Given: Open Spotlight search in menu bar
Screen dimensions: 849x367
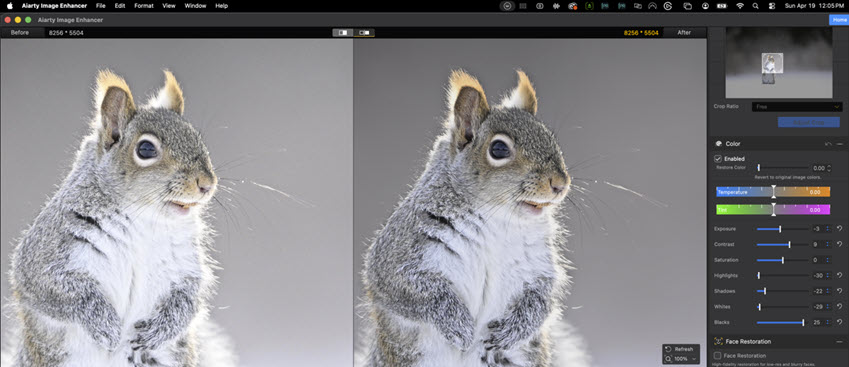Looking at the screenshot, I should tap(755, 6).
